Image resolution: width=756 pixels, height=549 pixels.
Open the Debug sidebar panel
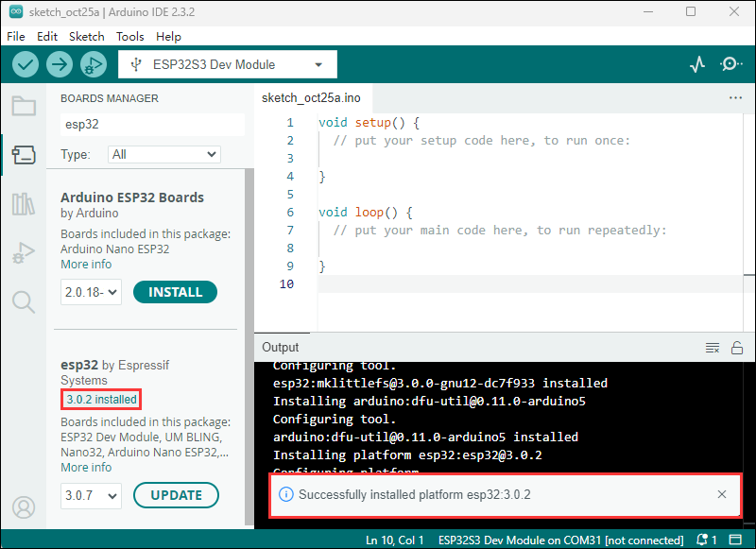coord(24,253)
